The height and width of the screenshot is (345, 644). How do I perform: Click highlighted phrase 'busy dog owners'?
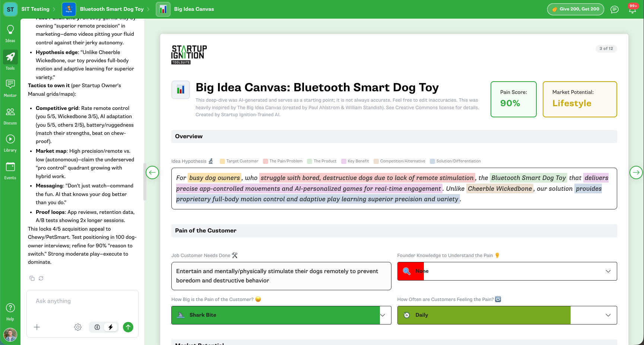tap(215, 178)
